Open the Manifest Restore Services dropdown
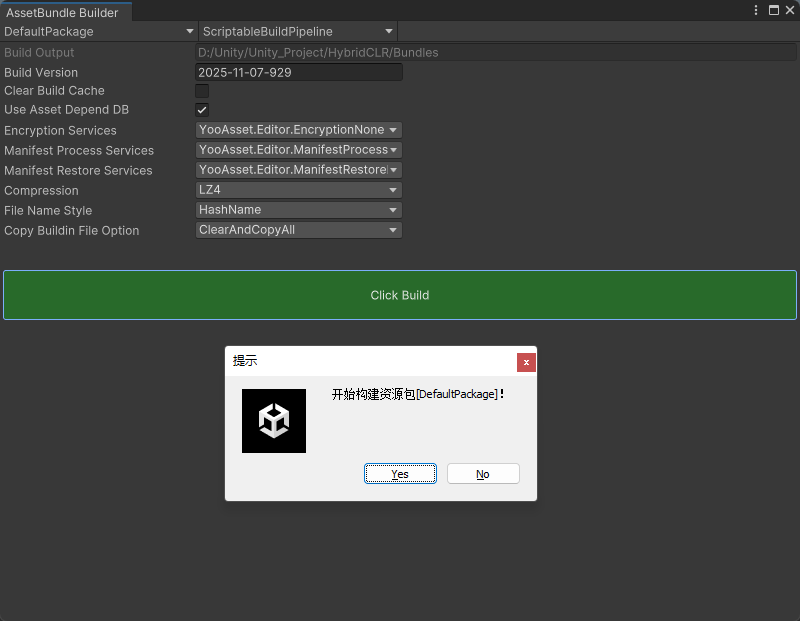Viewport: 800px width, 621px height. click(x=298, y=170)
